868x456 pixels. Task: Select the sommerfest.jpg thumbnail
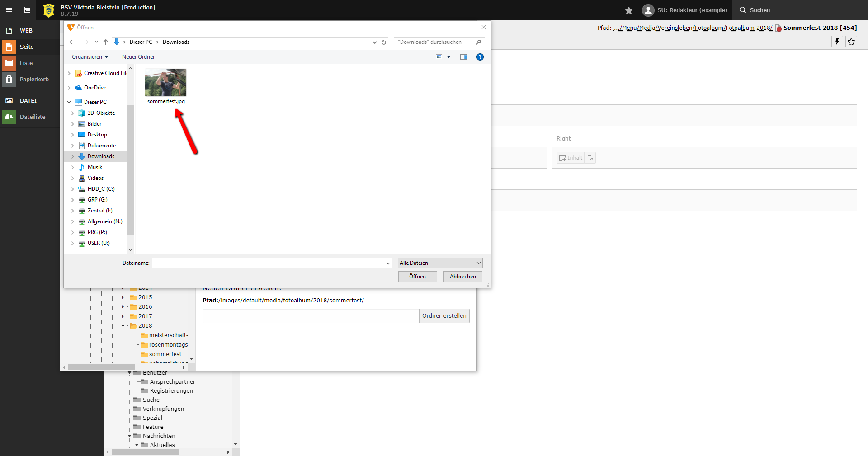[x=165, y=83]
